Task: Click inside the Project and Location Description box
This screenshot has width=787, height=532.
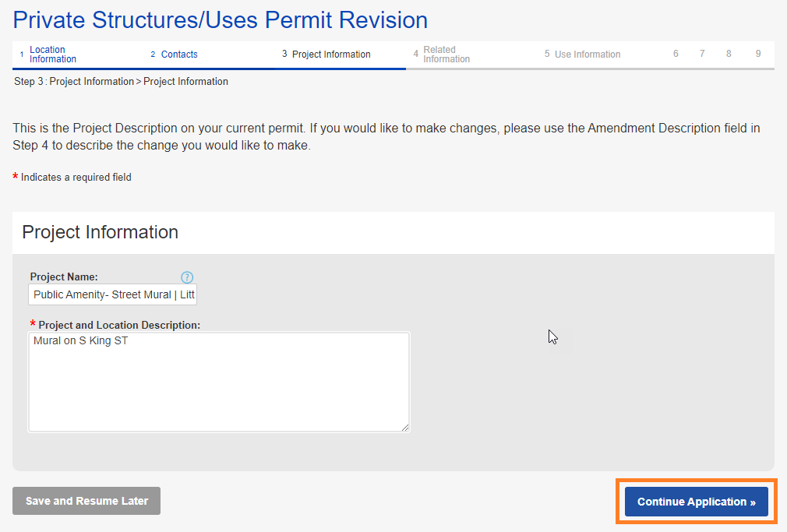Action: (218, 382)
